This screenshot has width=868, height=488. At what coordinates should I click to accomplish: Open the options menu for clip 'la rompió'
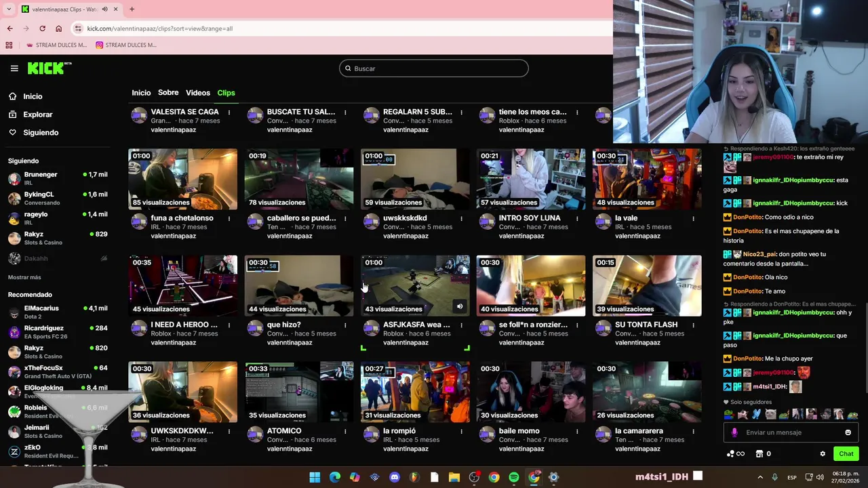(x=461, y=431)
